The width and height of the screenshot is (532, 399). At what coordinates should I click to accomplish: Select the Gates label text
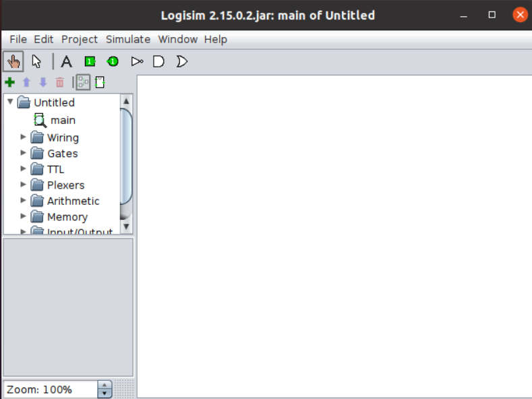coord(63,154)
